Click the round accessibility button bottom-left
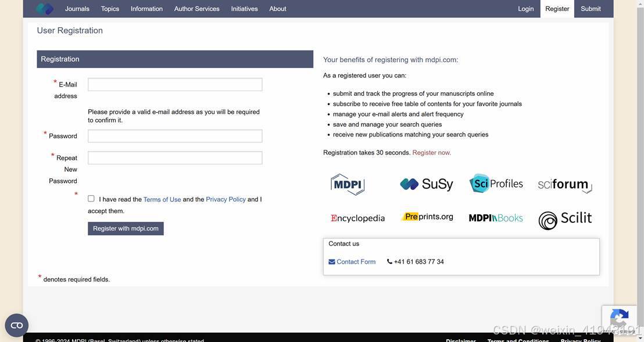 tap(17, 325)
